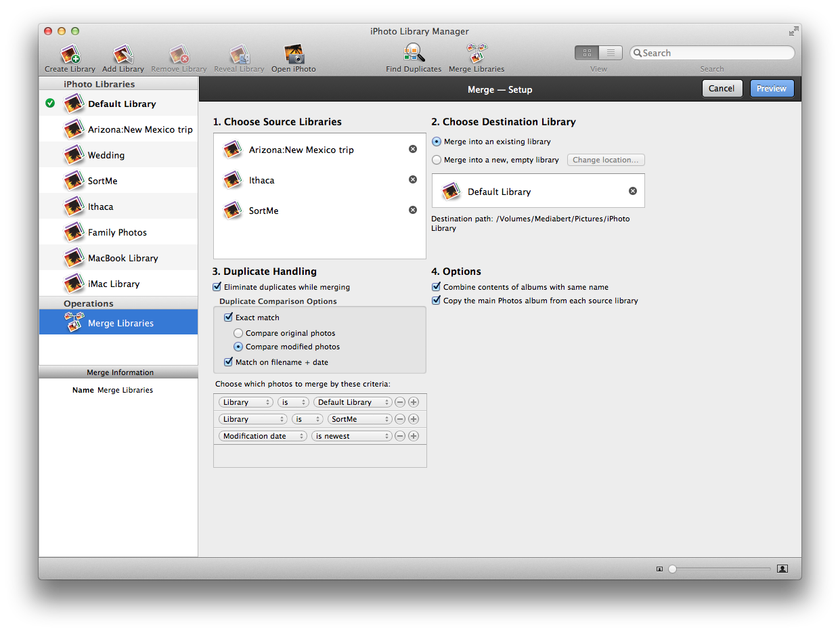Screen dimensions: 840x633
Task: Toggle Combine contents of albums with same name
Action: (436, 287)
